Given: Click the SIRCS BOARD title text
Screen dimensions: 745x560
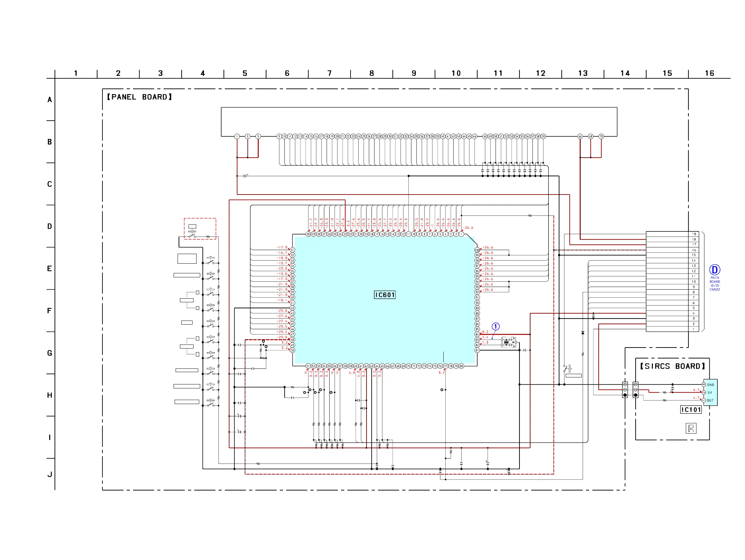Looking at the screenshot, I should coord(672,366).
